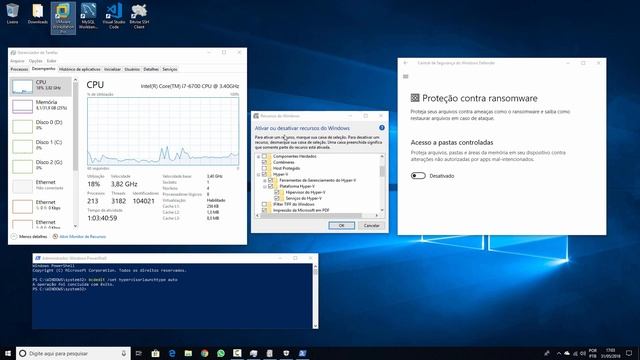
Task: Collapse the Hyper-V tree node
Action: 258,174
